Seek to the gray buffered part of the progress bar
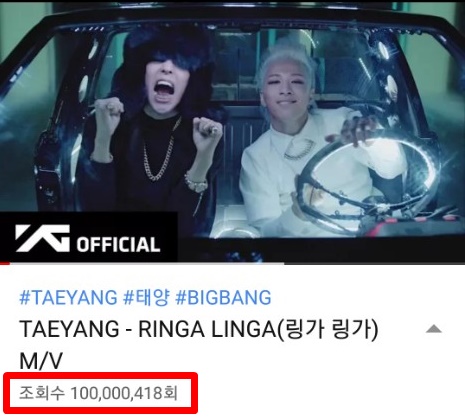 coord(147,263)
